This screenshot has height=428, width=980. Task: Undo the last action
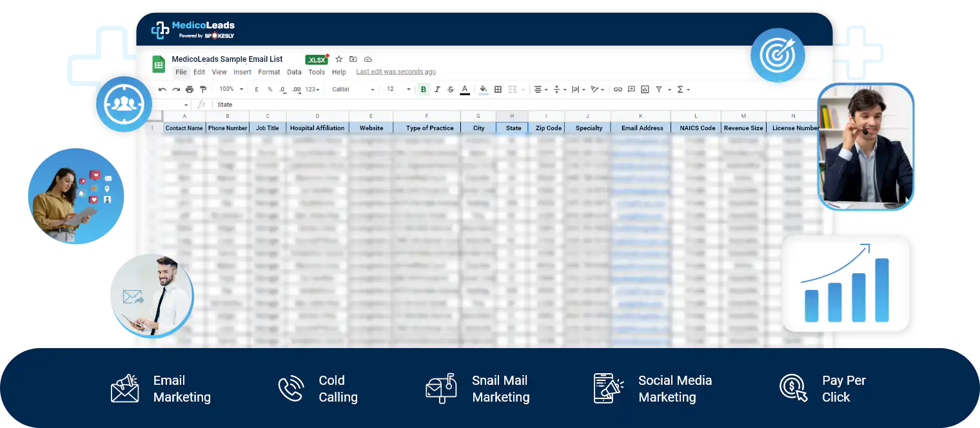tap(162, 90)
